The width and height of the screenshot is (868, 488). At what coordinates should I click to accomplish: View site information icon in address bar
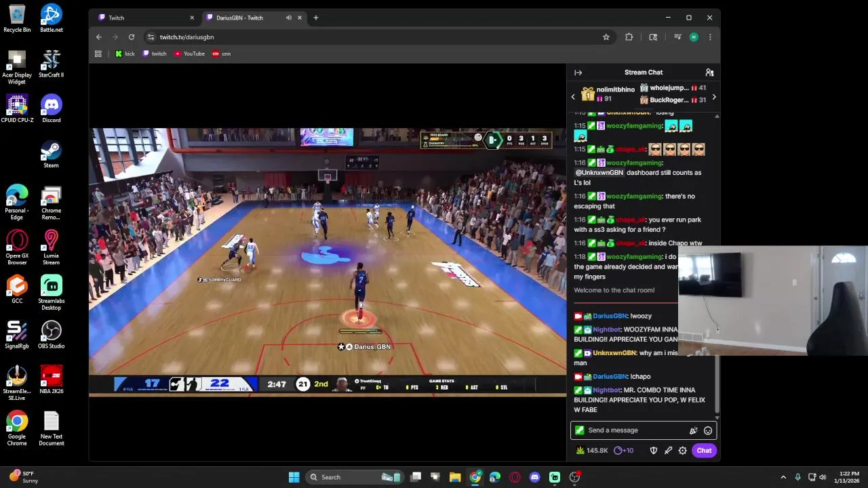pyautogui.click(x=151, y=37)
